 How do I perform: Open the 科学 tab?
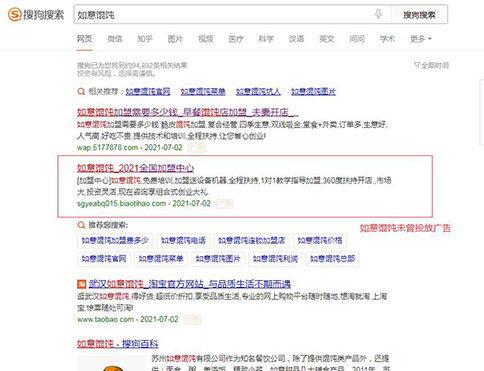pos(266,39)
